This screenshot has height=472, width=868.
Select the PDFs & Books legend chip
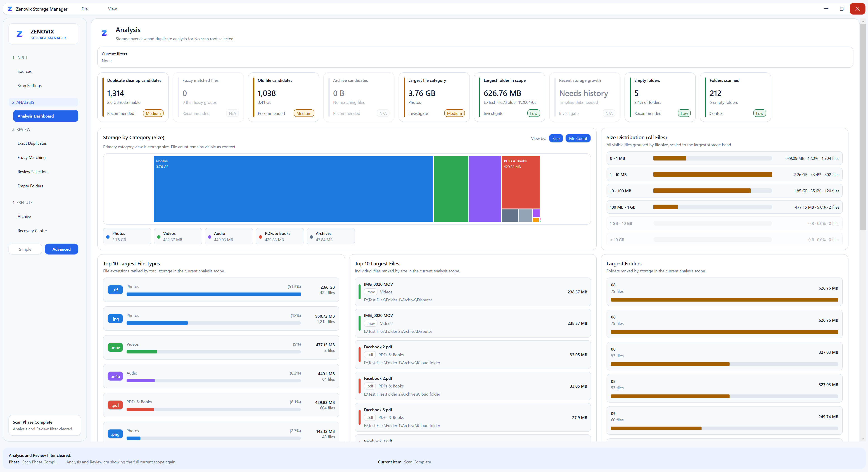pyautogui.click(x=280, y=236)
